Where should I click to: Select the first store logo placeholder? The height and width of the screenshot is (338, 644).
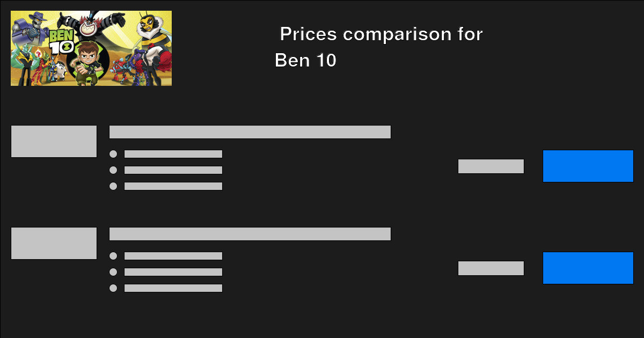point(54,141)
